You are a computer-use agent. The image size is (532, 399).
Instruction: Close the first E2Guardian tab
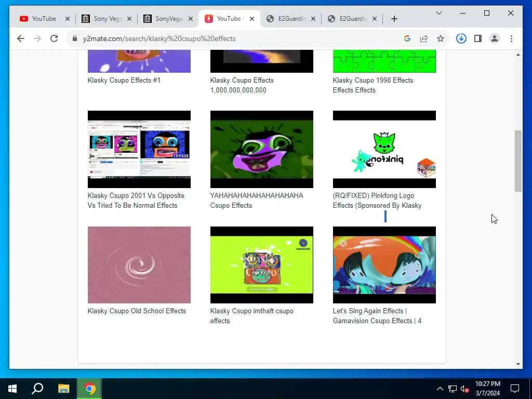(313, 19)
